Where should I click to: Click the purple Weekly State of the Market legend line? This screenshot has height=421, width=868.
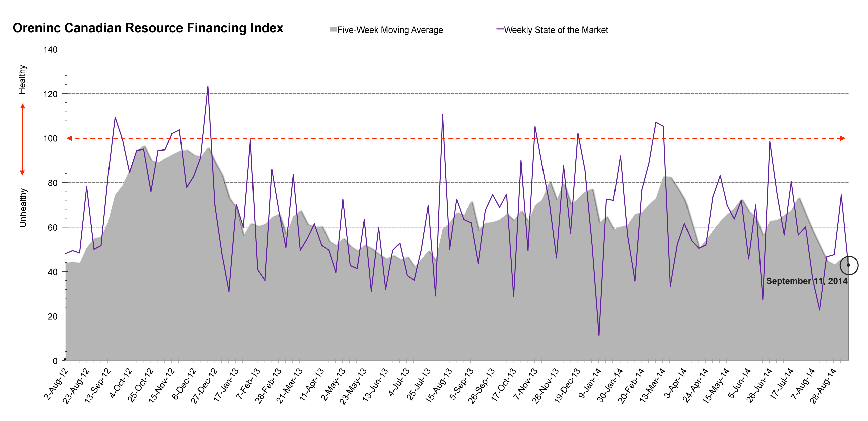click(500, 29)
